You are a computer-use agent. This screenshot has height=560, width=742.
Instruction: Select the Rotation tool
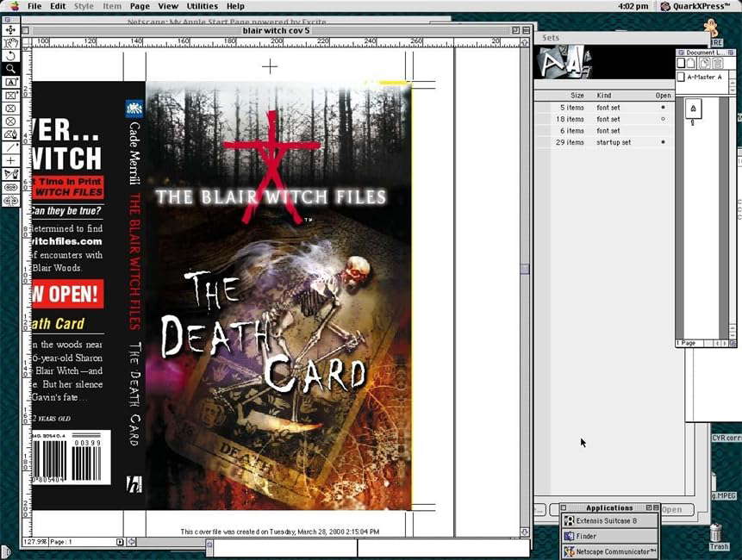pos(10,56)
